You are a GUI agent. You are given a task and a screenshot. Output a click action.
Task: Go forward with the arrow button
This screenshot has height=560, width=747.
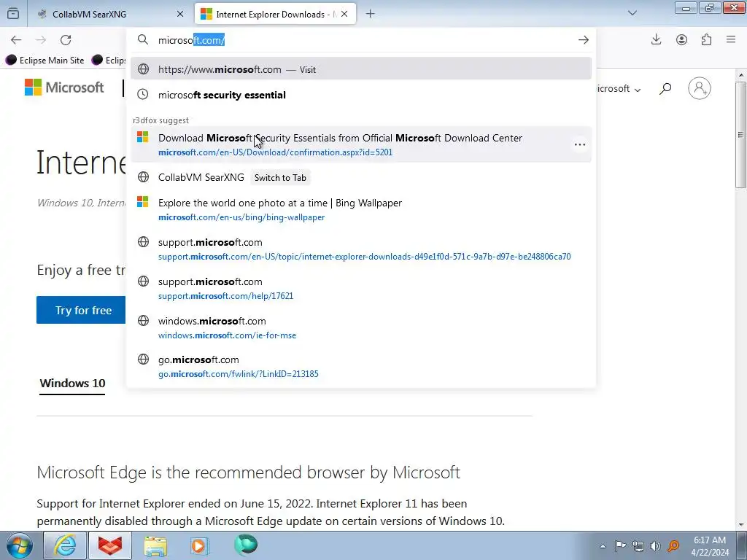point(41,40)
